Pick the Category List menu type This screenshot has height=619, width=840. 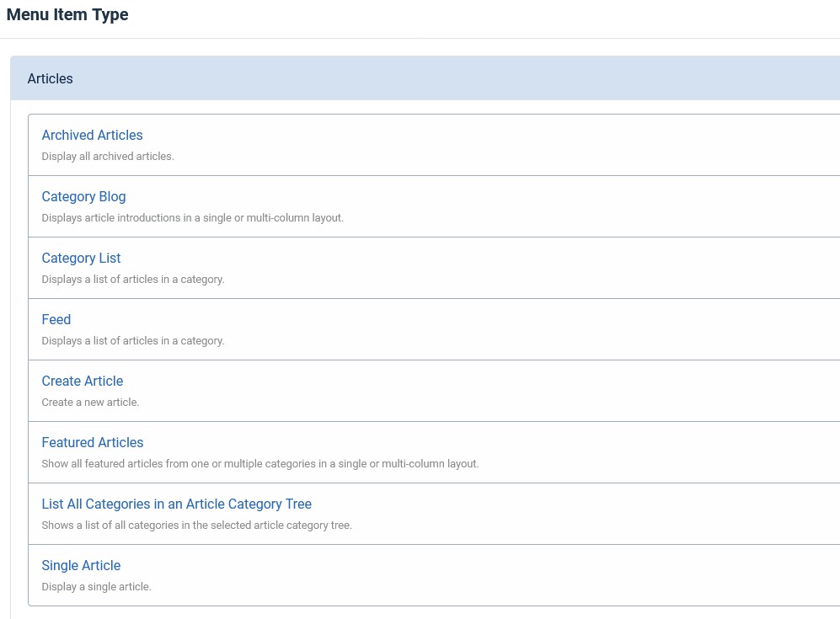(x=81, y=258)
